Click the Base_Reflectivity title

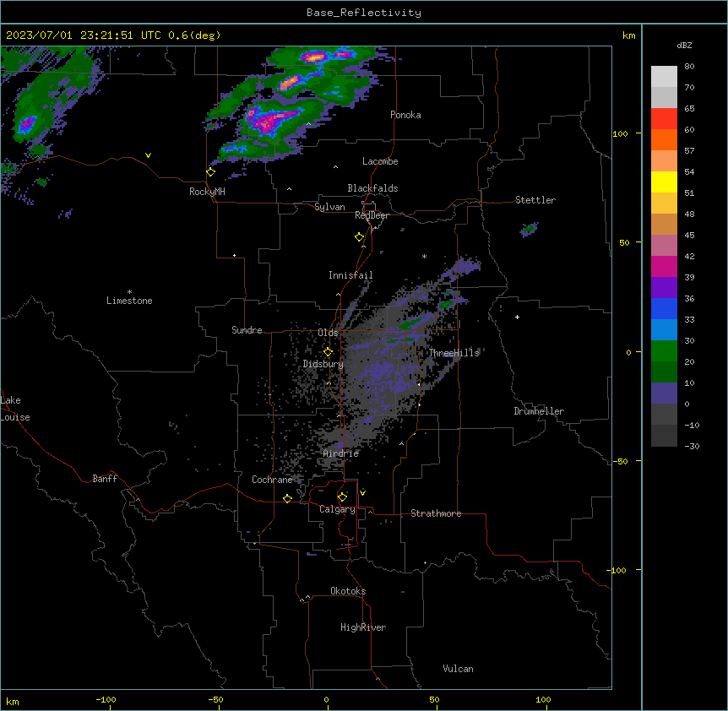pos(364,13)
